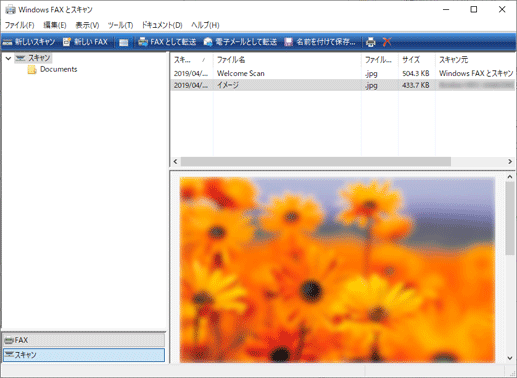Switch to the スキャン view at bottom left
The height and width of the screenshot is (378, 517).
coord(84,355)
